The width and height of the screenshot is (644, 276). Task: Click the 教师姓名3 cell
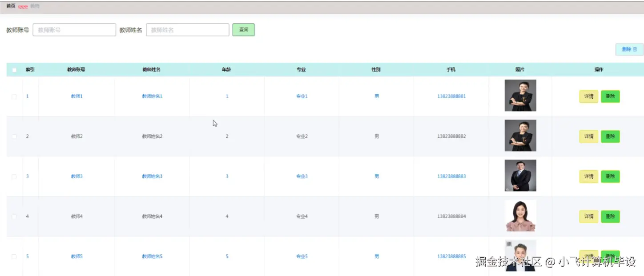(152, 176)
